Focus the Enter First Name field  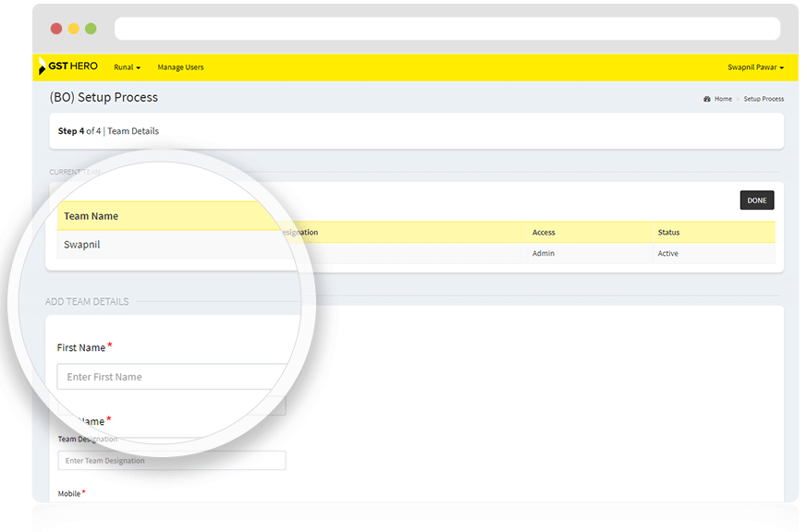tap(173, 377)
